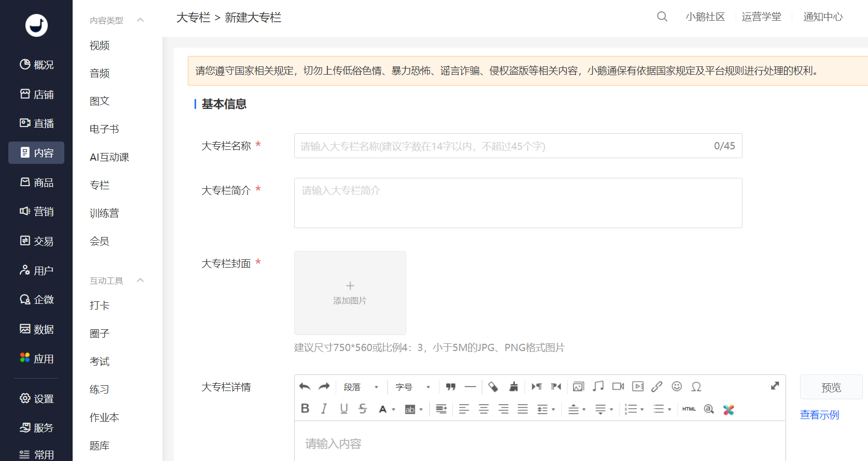Open the 查看示例 link
Viewport: 868px width, 461px height.
(819, 415)
